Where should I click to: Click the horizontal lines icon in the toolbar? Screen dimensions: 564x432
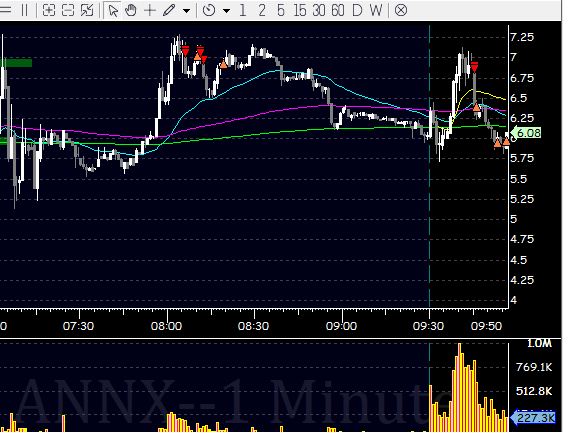(x=5, y=10)
